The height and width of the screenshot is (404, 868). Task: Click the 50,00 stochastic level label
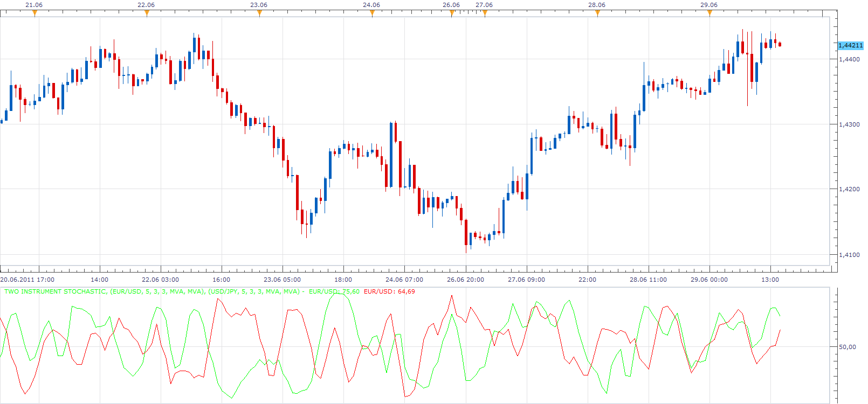(848, 347)
